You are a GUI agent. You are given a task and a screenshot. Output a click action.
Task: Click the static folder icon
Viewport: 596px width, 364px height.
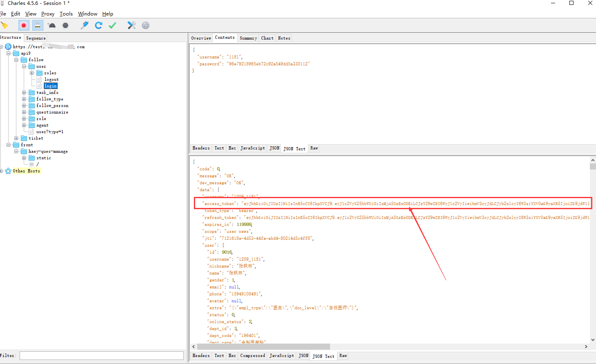point(32,158)
